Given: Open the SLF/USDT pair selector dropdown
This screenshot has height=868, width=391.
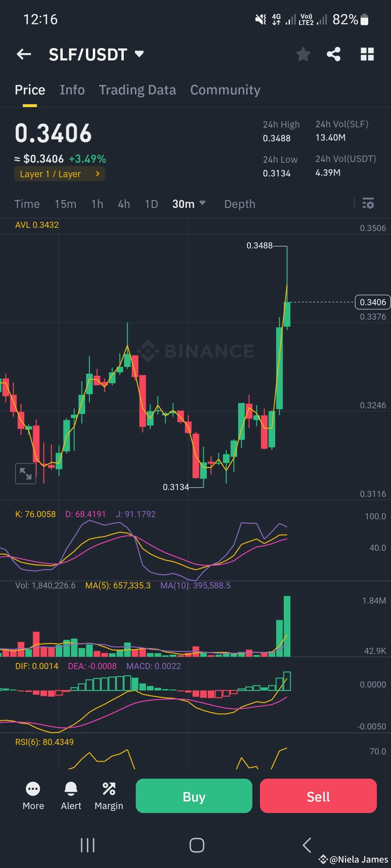Looking at the screenshot, I should pyautogui.click(x=96, y=54).
